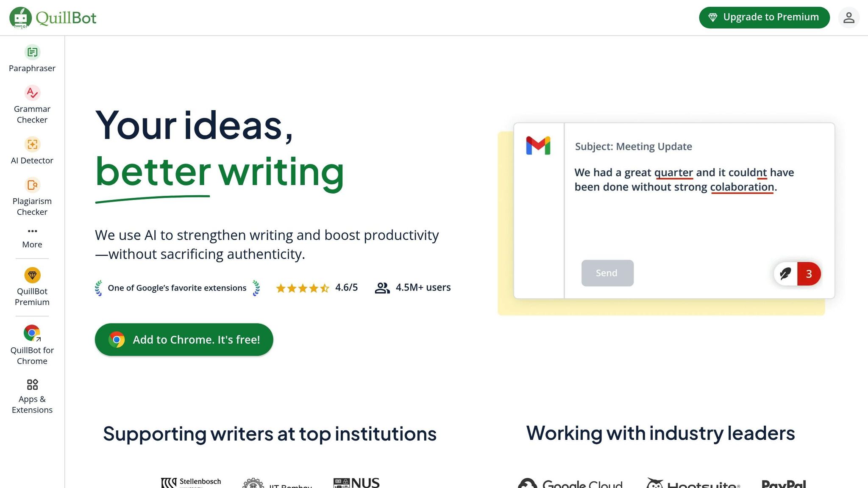Click the QuillBot Premium diamond icon
The height and width of the screenshot is (488, 868).
click(x=32, y=275)
